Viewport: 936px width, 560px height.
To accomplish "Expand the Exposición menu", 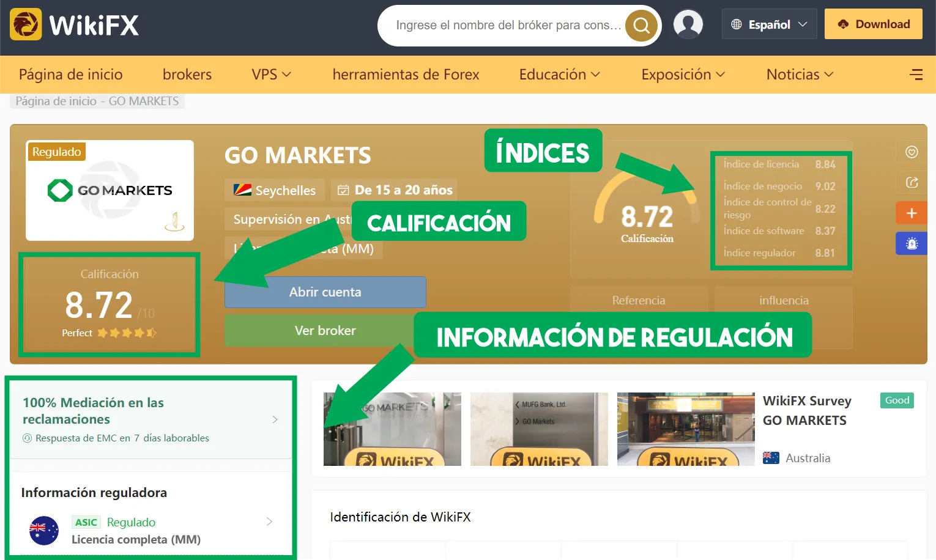I will [x=683, y=75].
